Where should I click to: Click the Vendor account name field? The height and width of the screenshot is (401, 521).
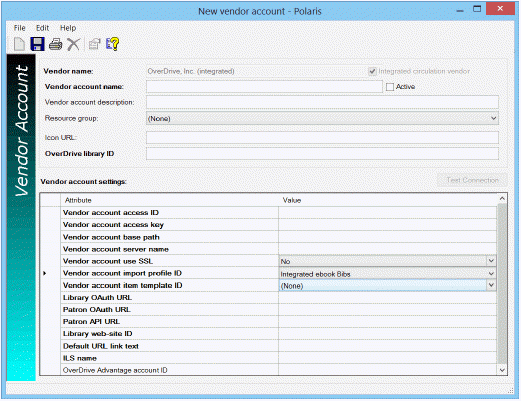point(264,87)
